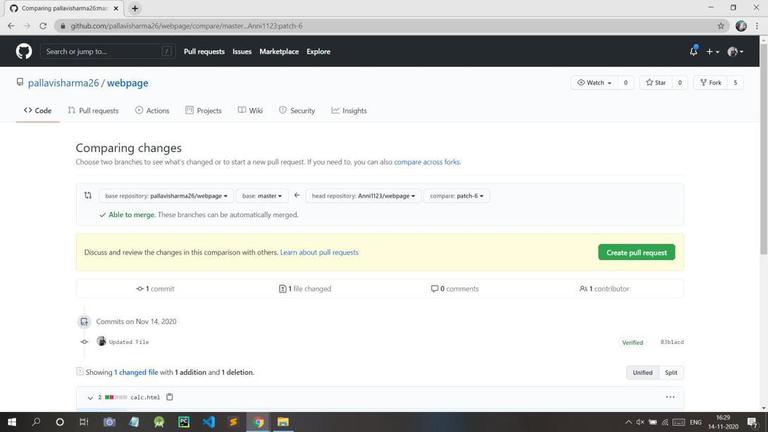The width and height of the screenshot is (768, 432).
Task: Open the base repository dropdown
Action: (x=166, y=196)
